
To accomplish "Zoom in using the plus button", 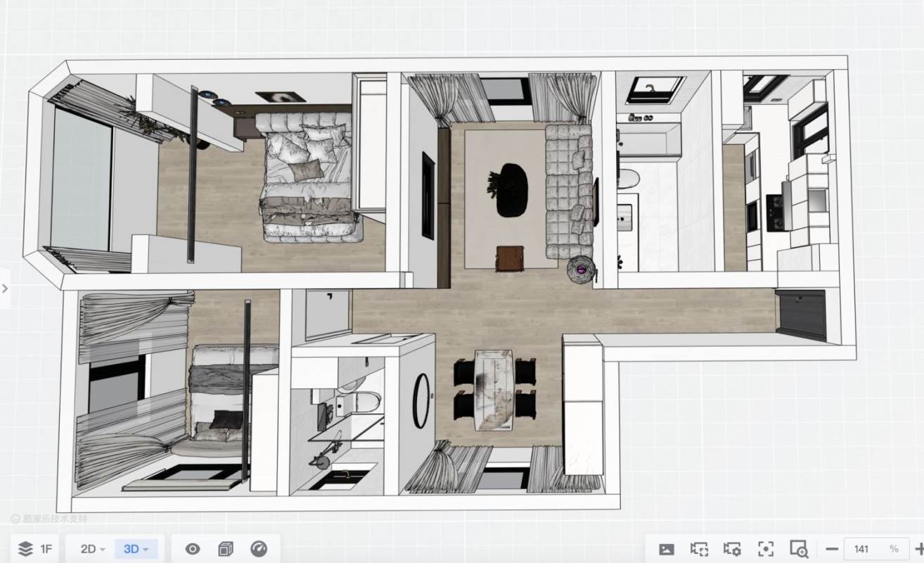I will [x=918, y=549].
